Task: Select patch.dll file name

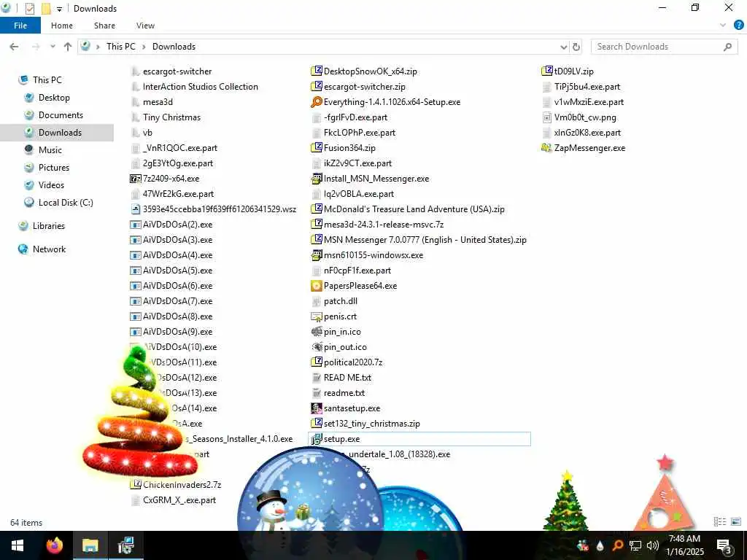Action: 341,301
